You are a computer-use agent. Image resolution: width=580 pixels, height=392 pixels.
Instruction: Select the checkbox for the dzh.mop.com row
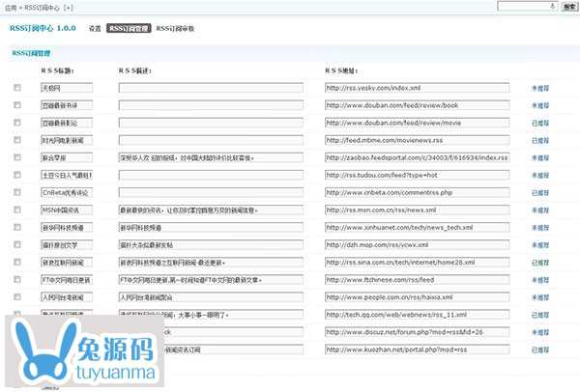click(x=17, y=244)
